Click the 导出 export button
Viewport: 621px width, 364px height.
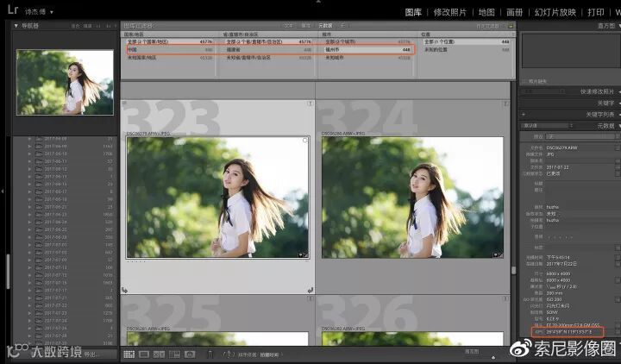point(91,355)
